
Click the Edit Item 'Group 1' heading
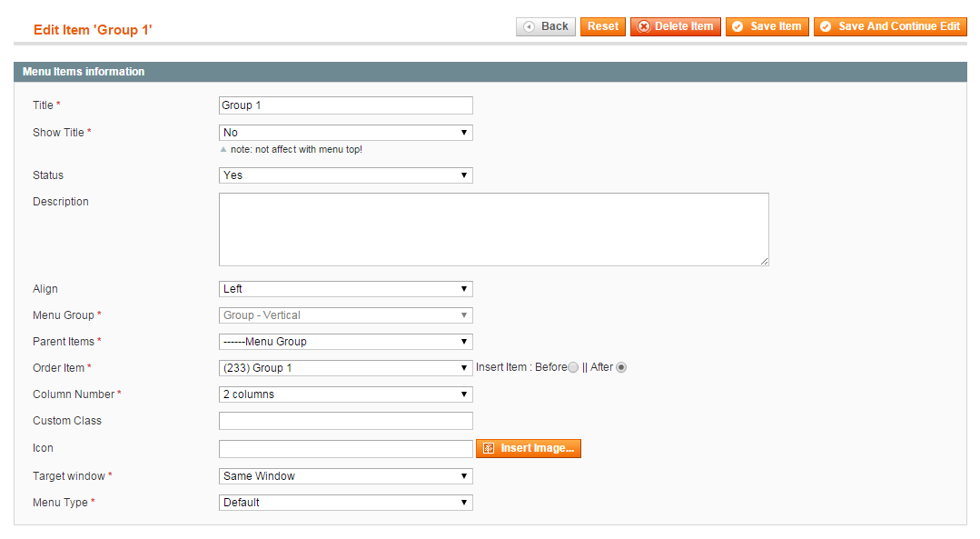[94, 30]
